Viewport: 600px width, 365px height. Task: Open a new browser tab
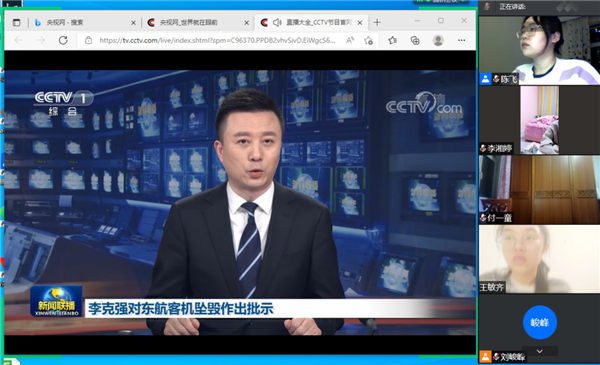coord(377,23)
